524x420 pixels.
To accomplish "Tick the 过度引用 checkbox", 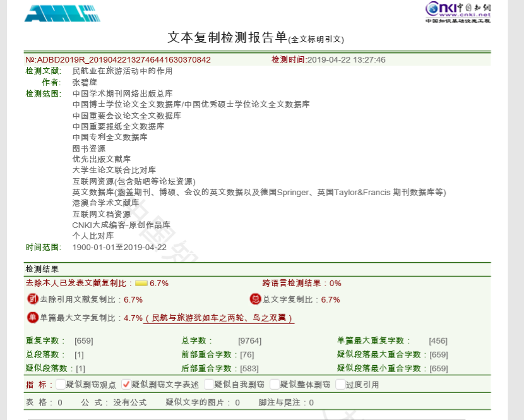I will pyautogui.click(x=340, y=384).
